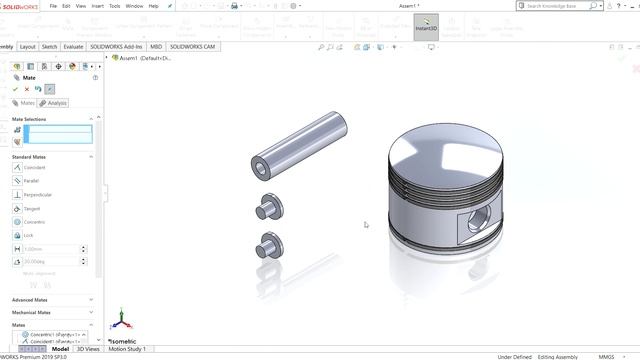Cancel the mate with red X
Screen dimensions: 640x360
tap(27, 89)
